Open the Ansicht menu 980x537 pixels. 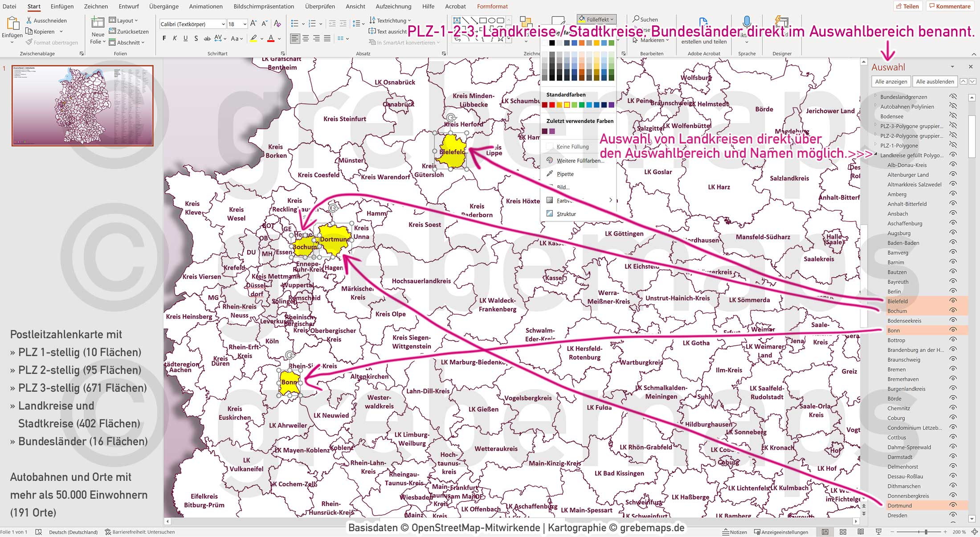coord(355,6)
